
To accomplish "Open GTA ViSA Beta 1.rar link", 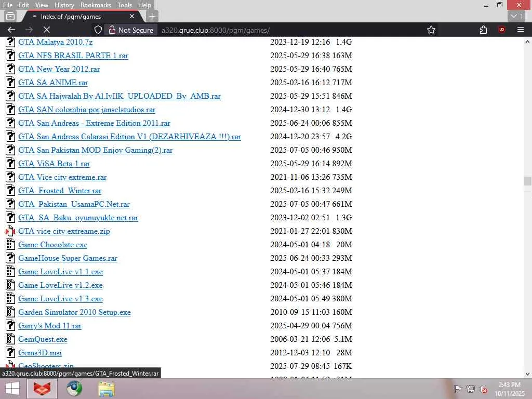I will pyautogui.click(x=54, y=164).
